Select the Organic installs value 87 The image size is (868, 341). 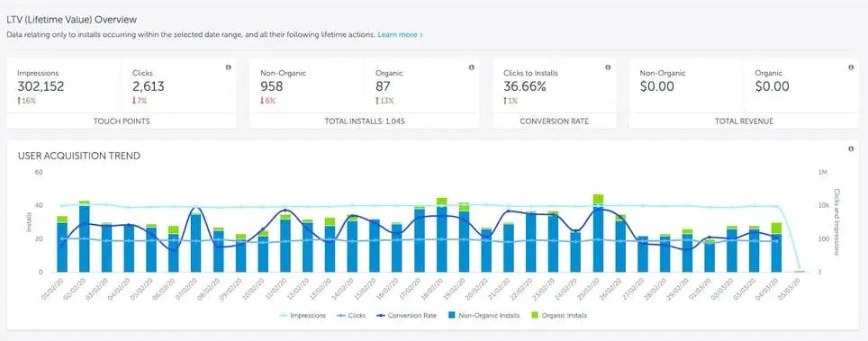click(x=383, y=86)
